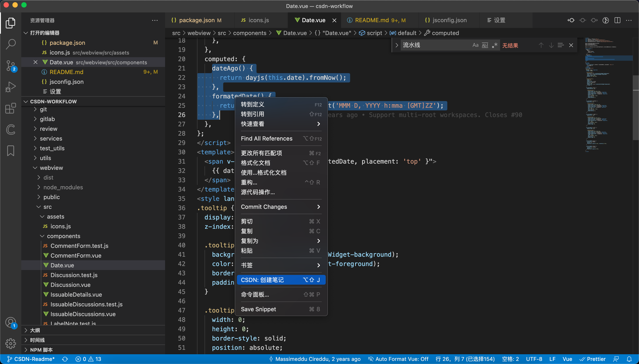Open Run and Debug view
Screen dimensions: 639x364
[10, 87]
